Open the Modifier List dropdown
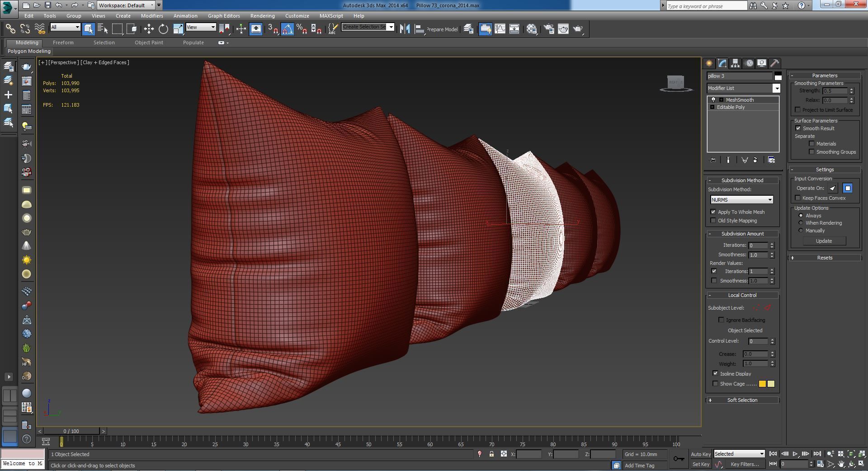868x471 pixels. point(743,88)
